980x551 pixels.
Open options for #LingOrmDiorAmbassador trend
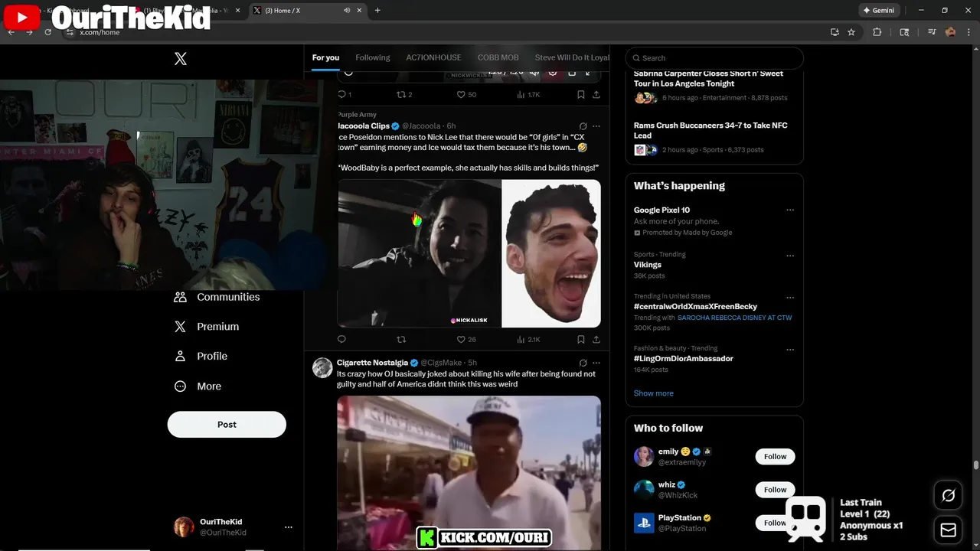[790, 350]
